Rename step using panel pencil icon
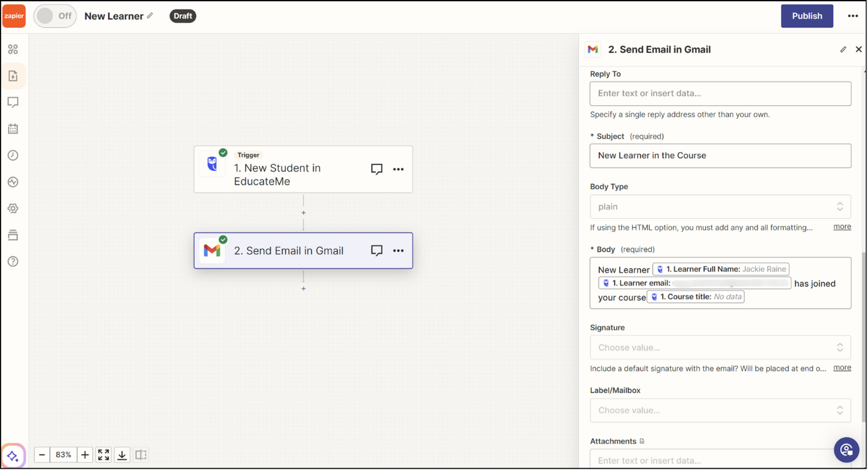 843,49
